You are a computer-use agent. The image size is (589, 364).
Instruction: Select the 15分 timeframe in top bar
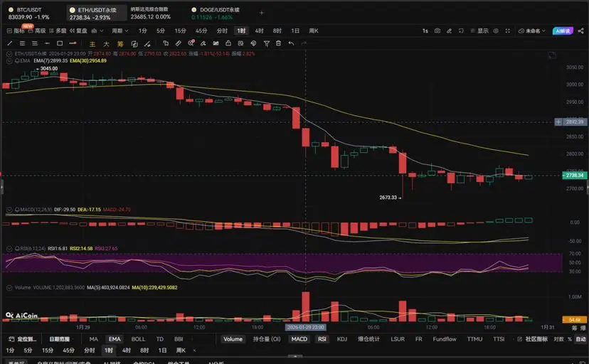point(180,31)
